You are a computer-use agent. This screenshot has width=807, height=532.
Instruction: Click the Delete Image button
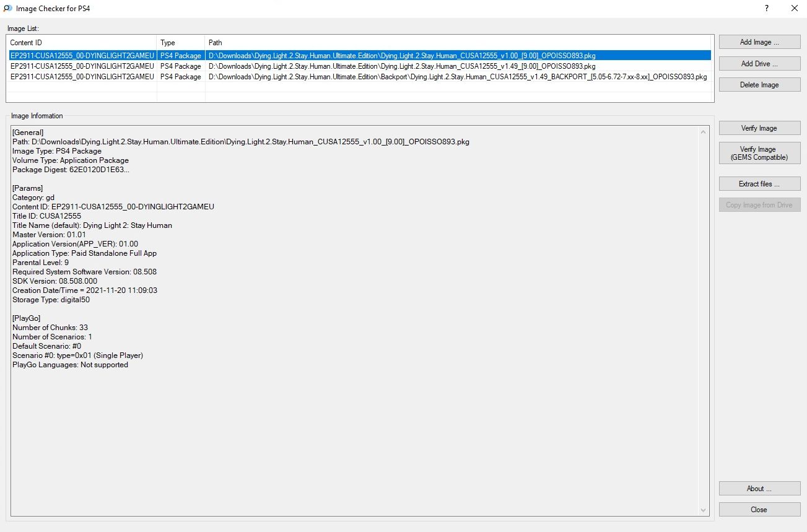[x=759, y=85]
